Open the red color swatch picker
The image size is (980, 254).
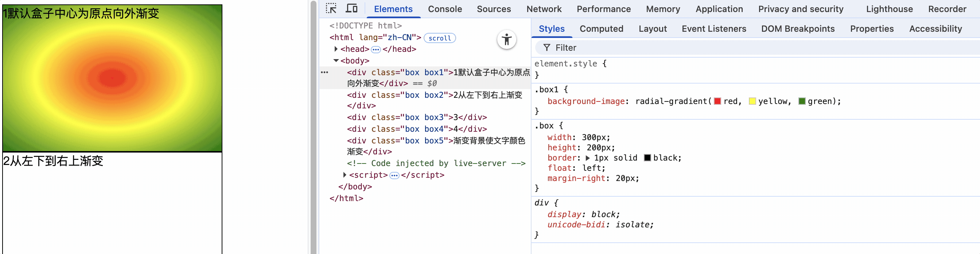(x=717, y=101)
